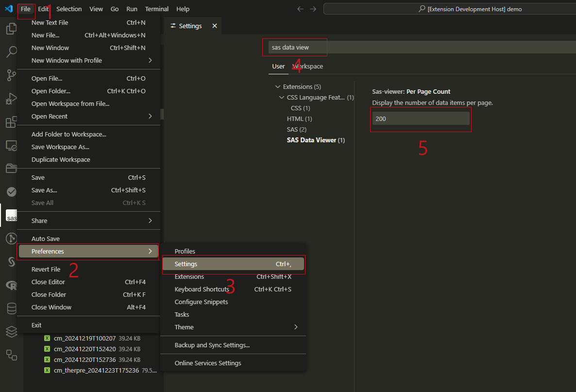The image size is (576, 392).
Task: Select Backup and Sync Settings
Action: pyautogui.click(x=233, y=345)
